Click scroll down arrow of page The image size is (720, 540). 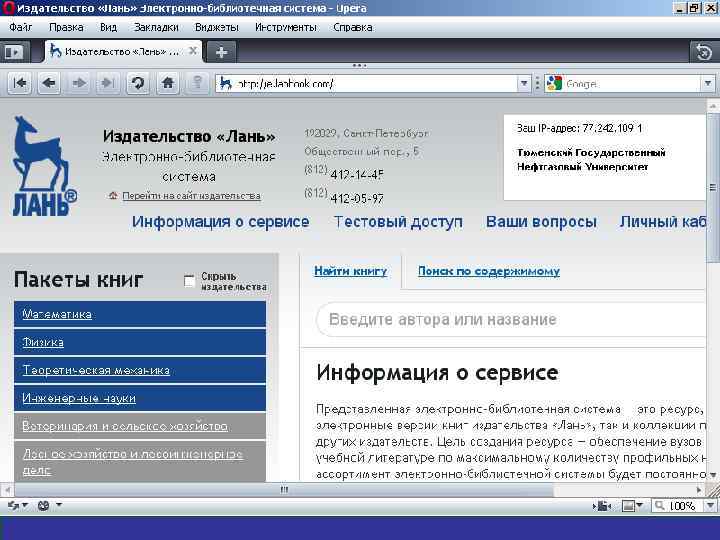713,475
